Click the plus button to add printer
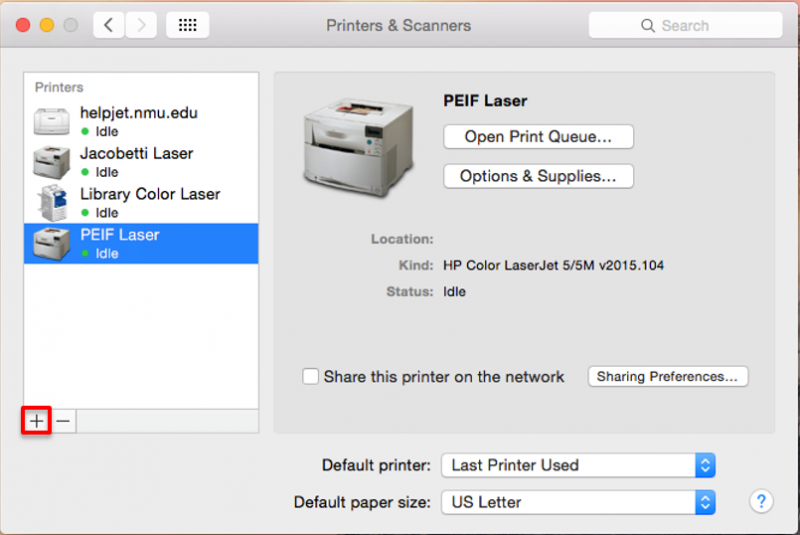The width and height of the screenshot is (800, 535). click(x=36, y=421)
